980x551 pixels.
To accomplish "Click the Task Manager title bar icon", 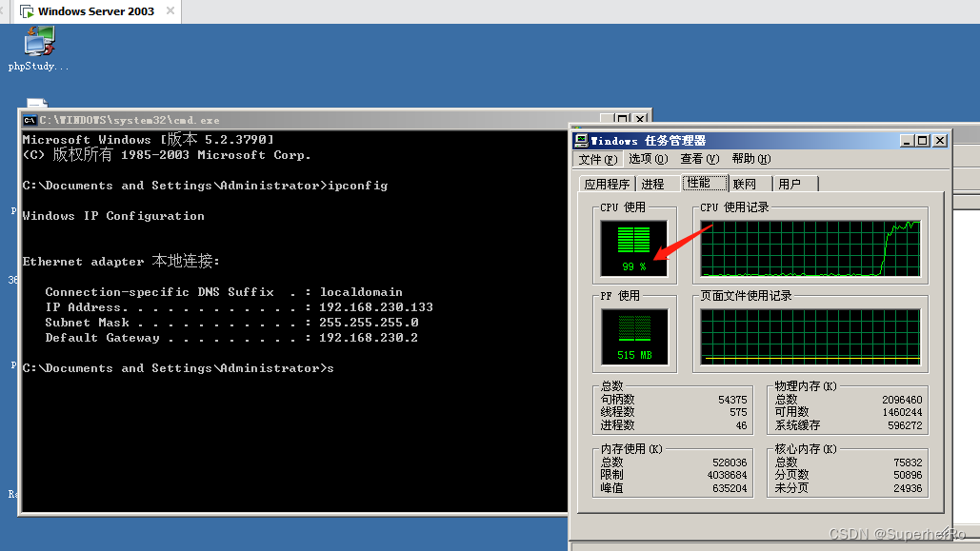I will pyautogui.click(x=581, y=141).
